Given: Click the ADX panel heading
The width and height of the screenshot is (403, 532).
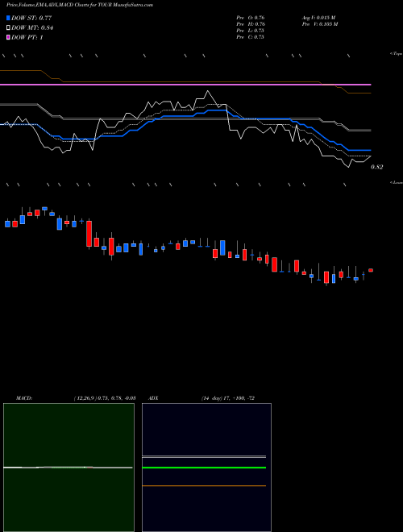Looking at the screenshot, I should pos(154,398).
